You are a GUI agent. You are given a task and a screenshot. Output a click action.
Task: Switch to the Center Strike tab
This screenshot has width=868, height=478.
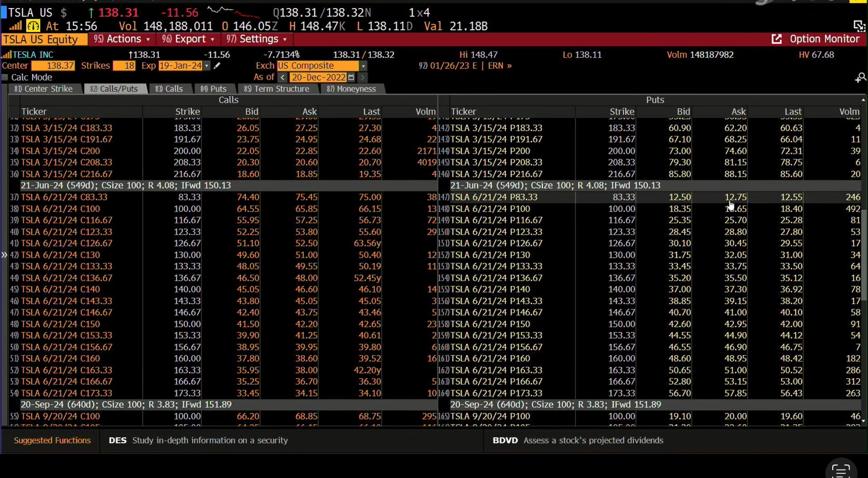(x=43, y=89)
